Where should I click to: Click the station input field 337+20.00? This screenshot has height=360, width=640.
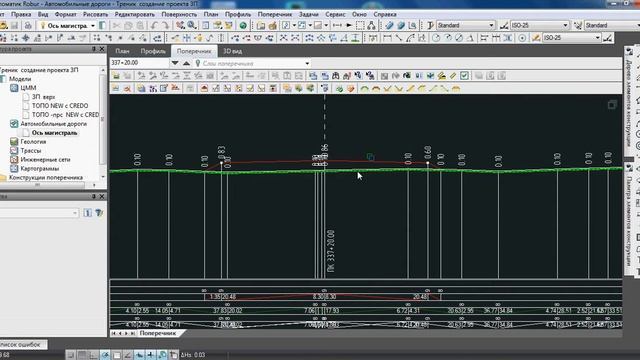139,63
